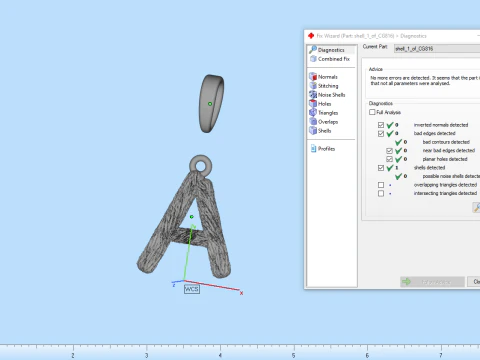Untick the bad edges detected checkbox
The image size is (480, 360).
pyautogui.click(x=381, y=134)
